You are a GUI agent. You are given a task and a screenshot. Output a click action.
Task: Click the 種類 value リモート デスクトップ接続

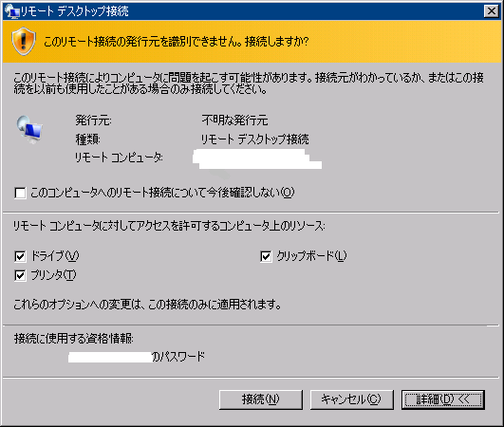point(255,139)
